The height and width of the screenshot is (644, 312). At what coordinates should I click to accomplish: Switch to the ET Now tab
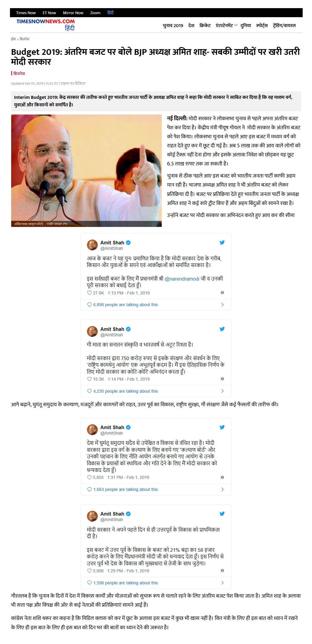[49, 13]
